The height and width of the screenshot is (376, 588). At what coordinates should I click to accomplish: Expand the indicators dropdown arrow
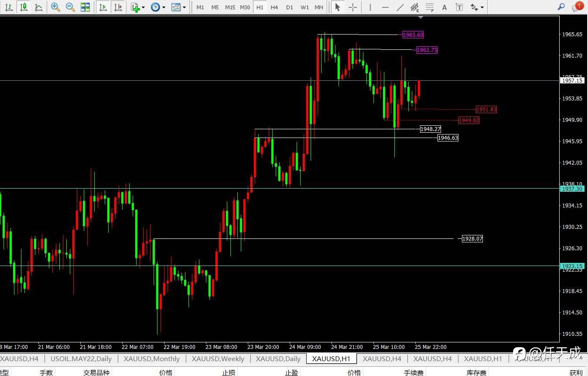pos(144,7)
